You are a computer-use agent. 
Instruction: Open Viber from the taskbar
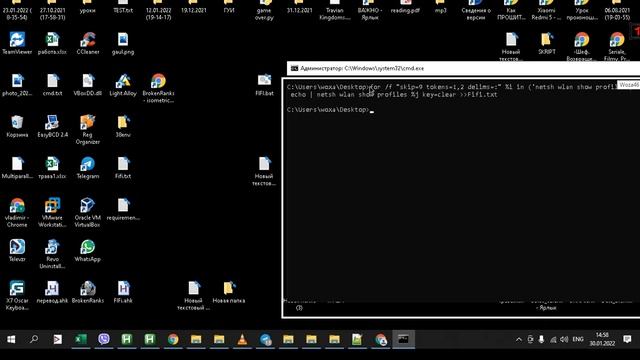[104, 339]
